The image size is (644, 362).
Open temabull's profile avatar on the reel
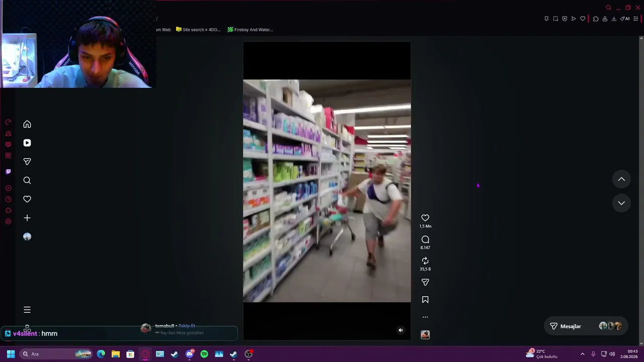146,328
